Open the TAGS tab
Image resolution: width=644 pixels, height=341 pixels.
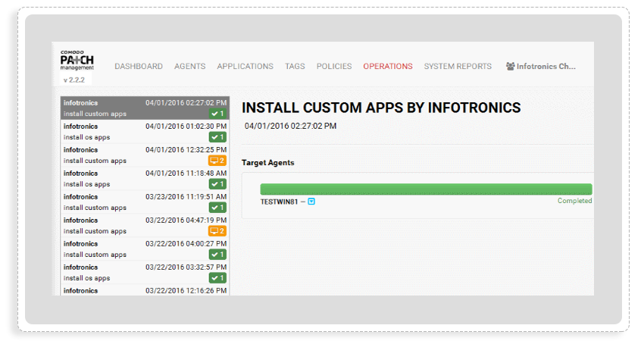295,66
